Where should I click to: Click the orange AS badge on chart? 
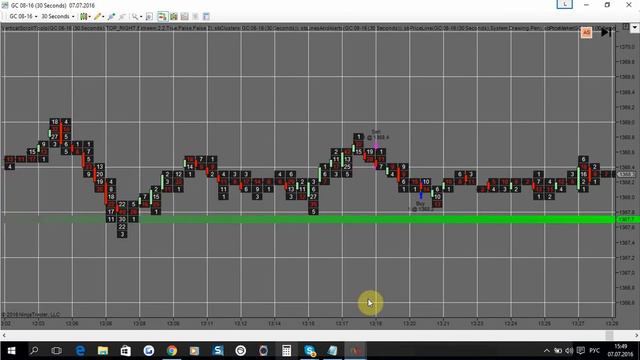(x=587, y=33)
